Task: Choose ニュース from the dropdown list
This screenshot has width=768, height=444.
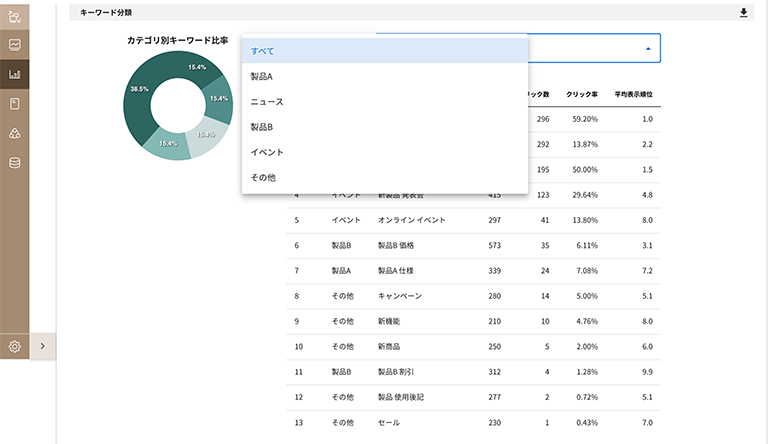Action: [384, 101]
